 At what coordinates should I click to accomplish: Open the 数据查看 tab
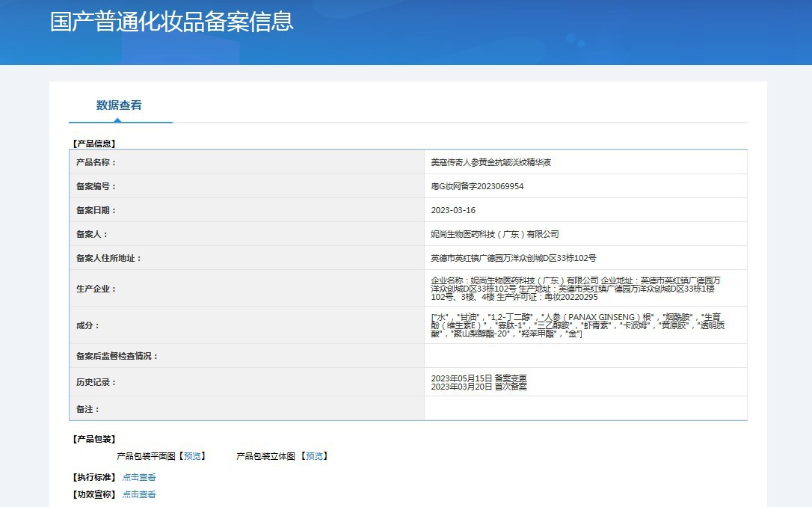point(119,105)
